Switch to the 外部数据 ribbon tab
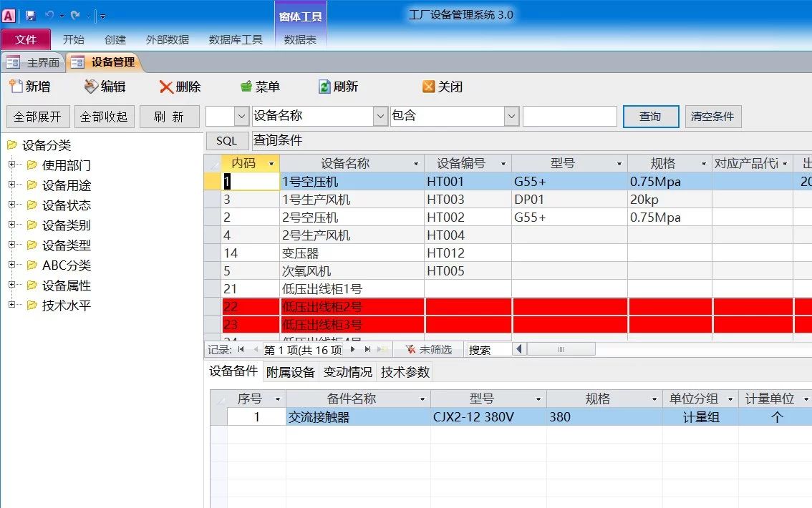This screenshot has width=812, height=508. click(x=167, y=39)
